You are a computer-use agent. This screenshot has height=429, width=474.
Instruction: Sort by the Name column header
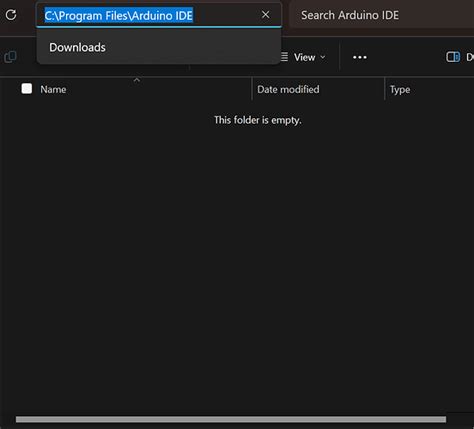(53, 89)
